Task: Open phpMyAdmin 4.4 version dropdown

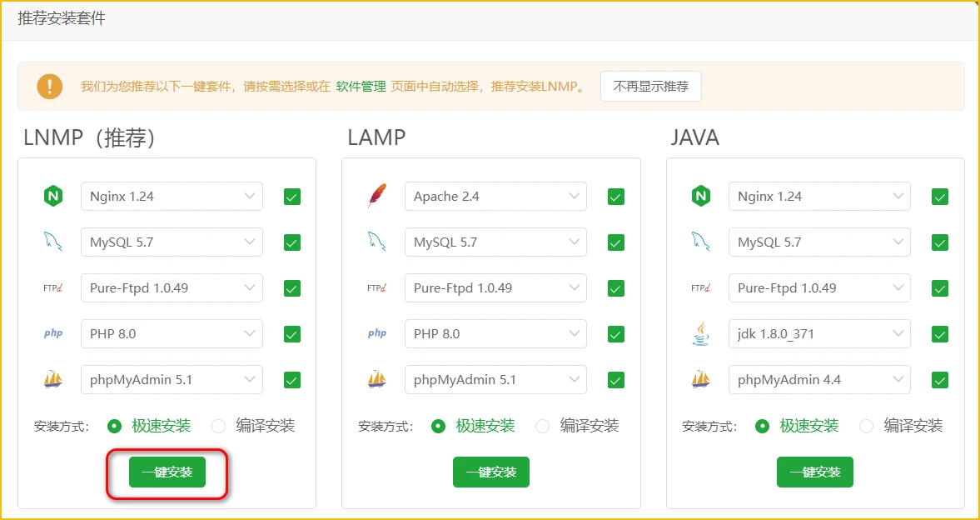Action: [x=819, y=380]
